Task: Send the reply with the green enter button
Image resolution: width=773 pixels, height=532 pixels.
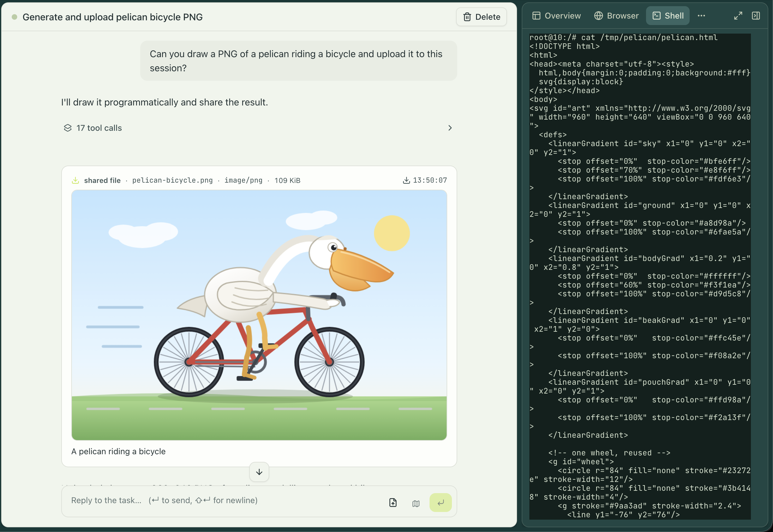Action: tap(440, 502)
